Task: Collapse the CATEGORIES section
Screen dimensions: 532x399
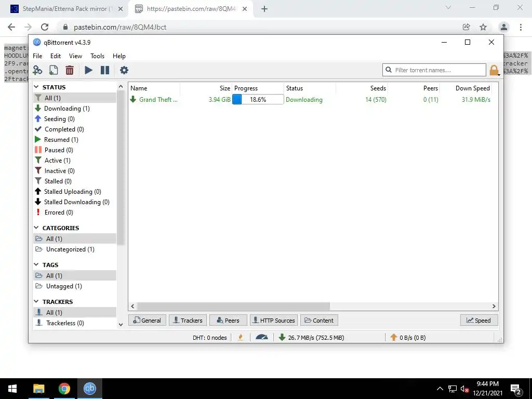Action: click(x=36, y=228)
